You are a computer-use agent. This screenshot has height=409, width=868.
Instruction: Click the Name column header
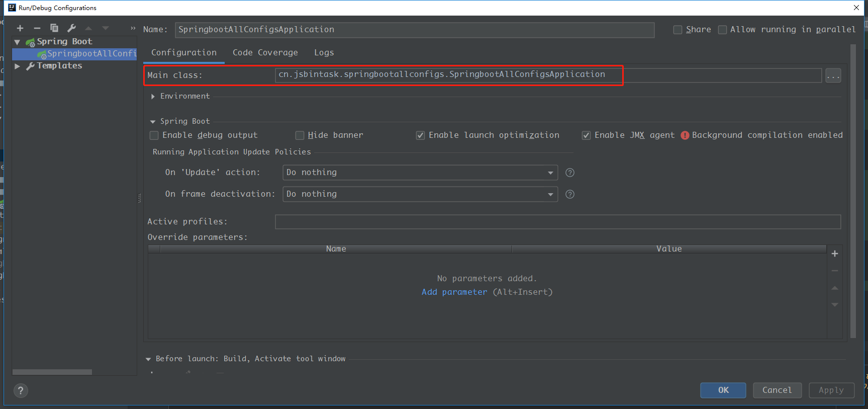[336, 249]
